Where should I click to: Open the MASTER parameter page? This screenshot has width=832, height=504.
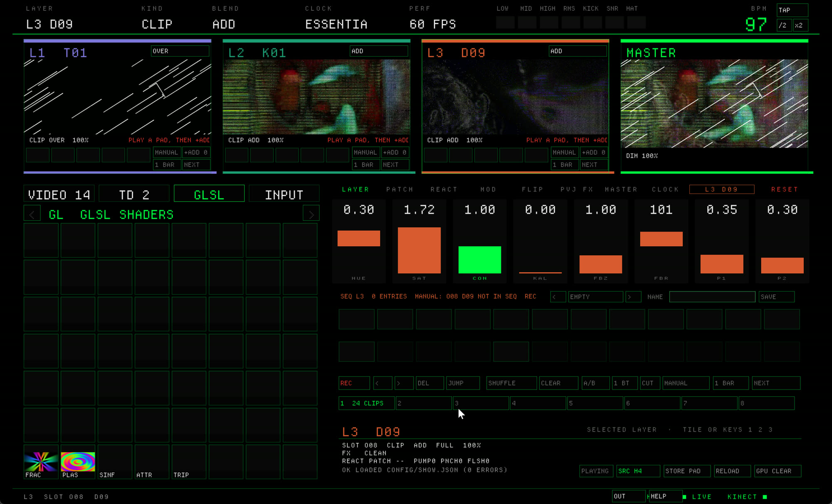coord(621,190)
